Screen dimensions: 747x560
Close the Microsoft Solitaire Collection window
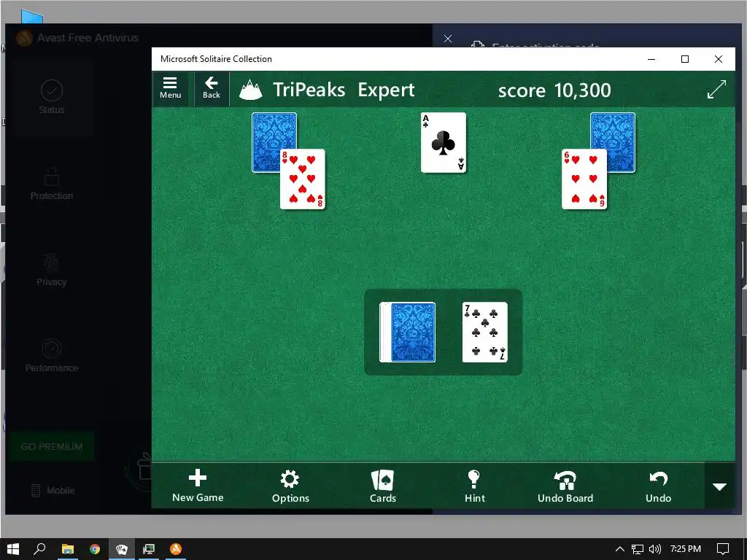[718, 59]
